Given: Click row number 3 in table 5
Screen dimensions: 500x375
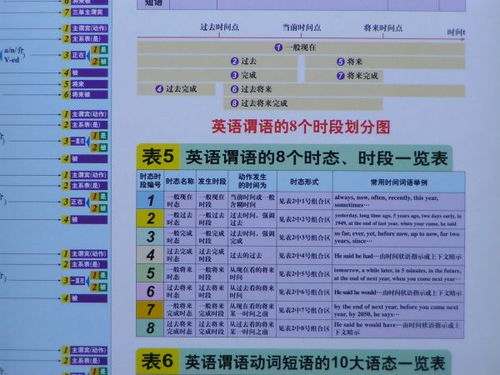Looking at the screenshot, I should coord(150,237).
